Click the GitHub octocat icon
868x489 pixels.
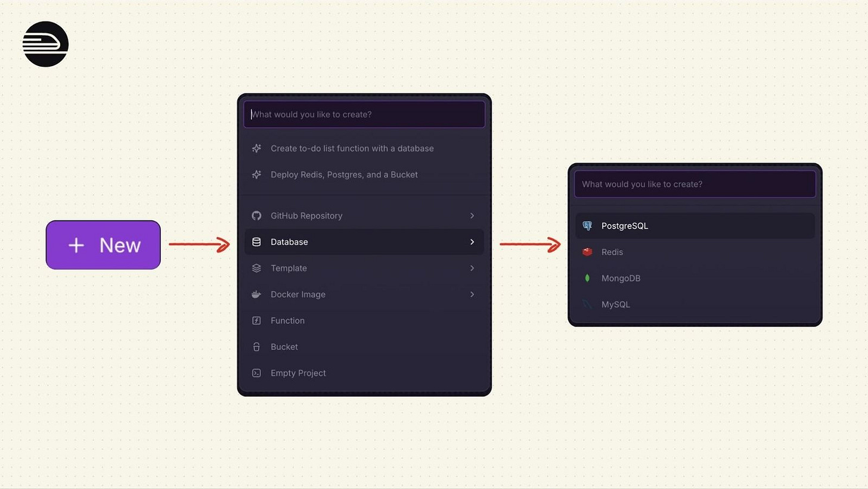click(256, 216)
